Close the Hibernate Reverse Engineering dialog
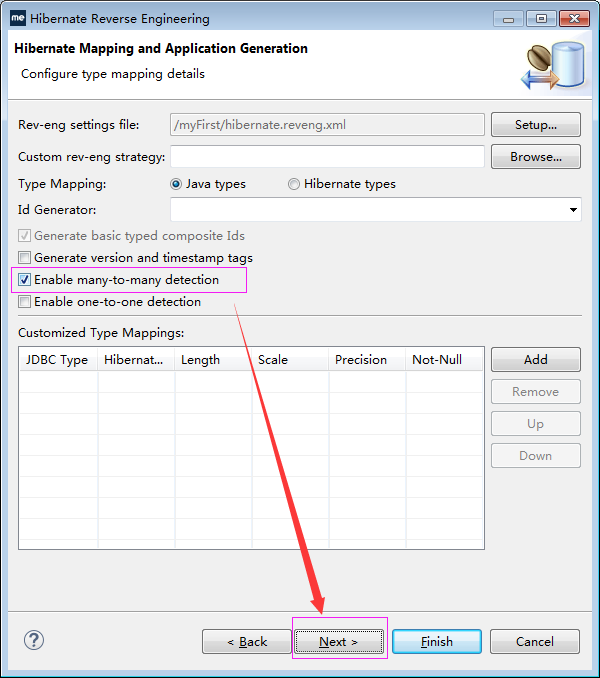This screenshot has height=678, width=600. tap(574, 19)
